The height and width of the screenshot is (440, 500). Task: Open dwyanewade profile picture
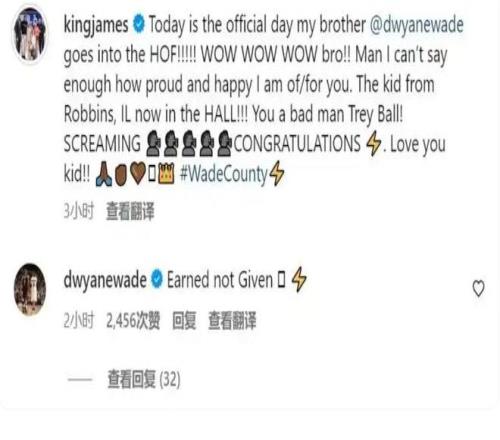pyautogui.click(x=30, y=289)
